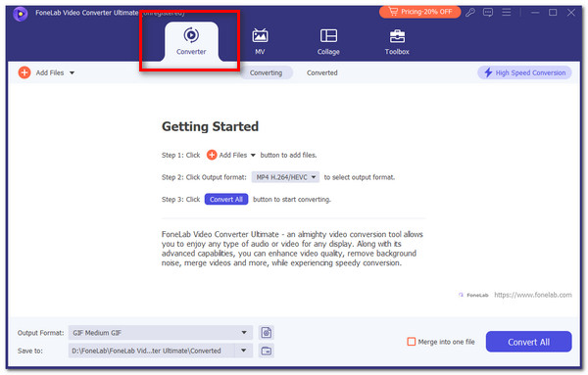Image resolution: width=588 pixels, height=375 pixels.
Task: Open the Collage tab
Action: click(x=328, y=42)
